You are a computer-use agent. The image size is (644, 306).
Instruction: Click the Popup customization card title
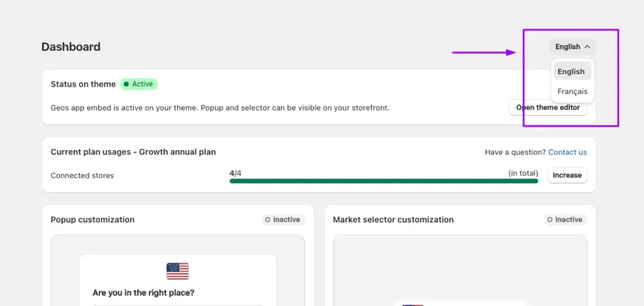coord(92,220)
